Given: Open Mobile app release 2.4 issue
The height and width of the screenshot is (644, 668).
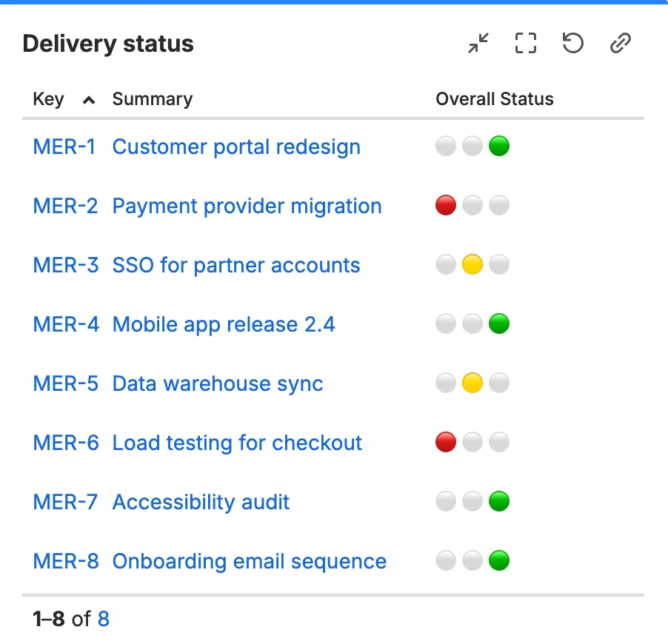Looking at the screenshot, I should point(224,324).
